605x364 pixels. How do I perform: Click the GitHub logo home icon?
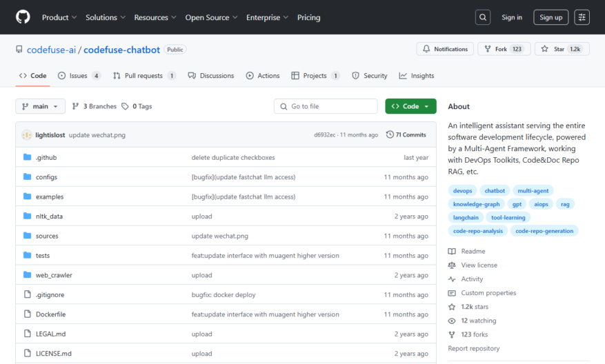[23, 17]
